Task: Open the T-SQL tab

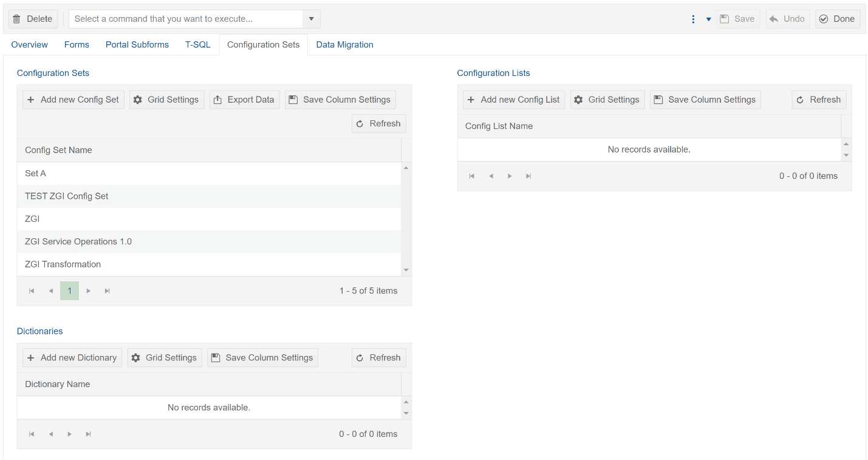Action: 198,44
